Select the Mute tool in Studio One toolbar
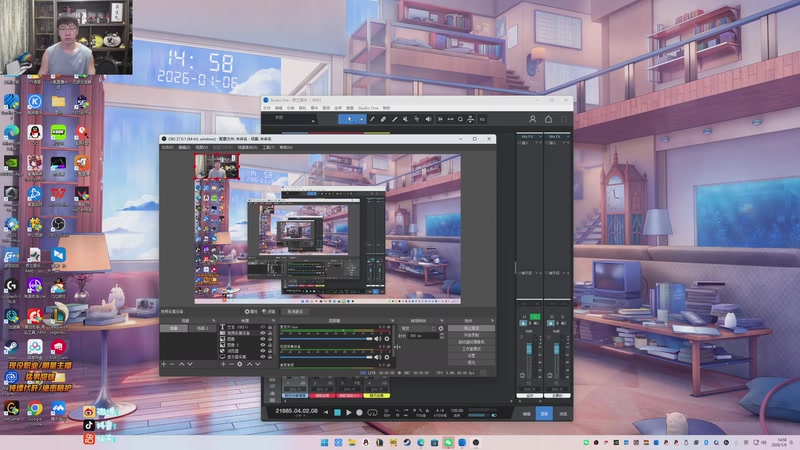 pos(406,119)
